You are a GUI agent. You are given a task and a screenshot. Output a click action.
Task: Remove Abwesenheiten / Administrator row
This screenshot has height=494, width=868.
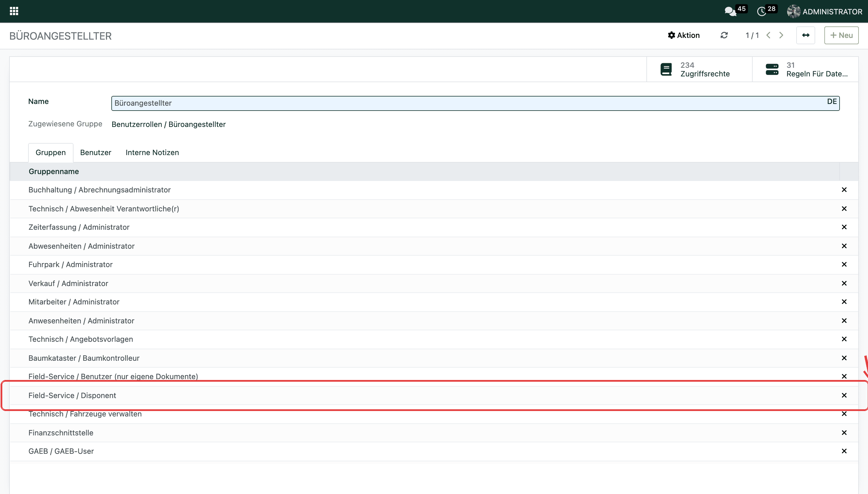coord(844,246)
